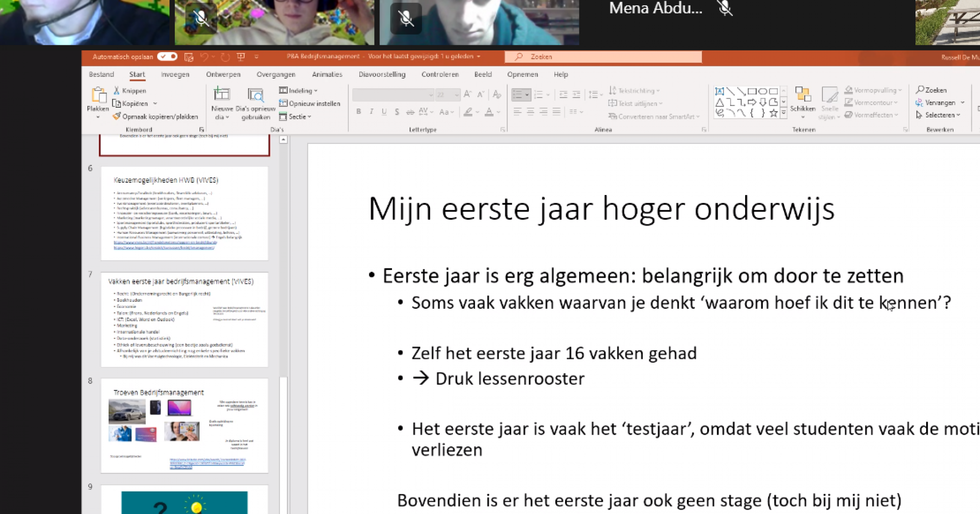Switch to the Invoegen tab
This screenshot has height=514, width=980.
(x=175, y=74)
